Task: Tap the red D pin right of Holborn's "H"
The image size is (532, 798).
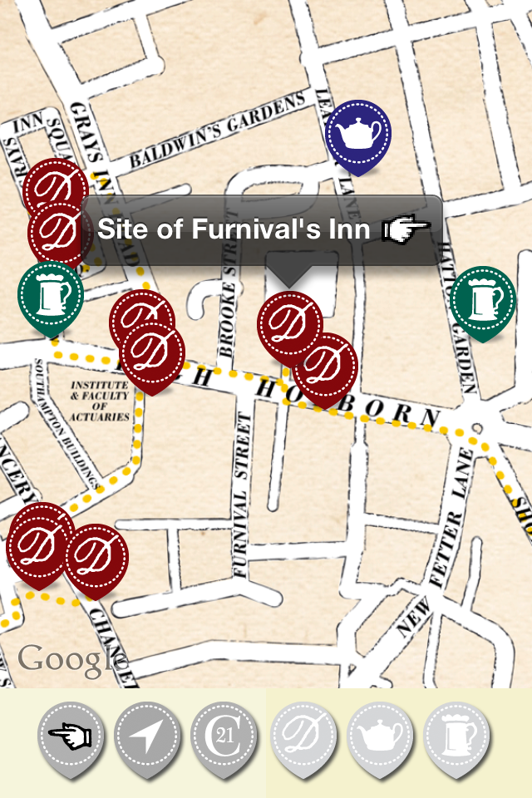Action: pyautogui.click(x=326, y=366)
